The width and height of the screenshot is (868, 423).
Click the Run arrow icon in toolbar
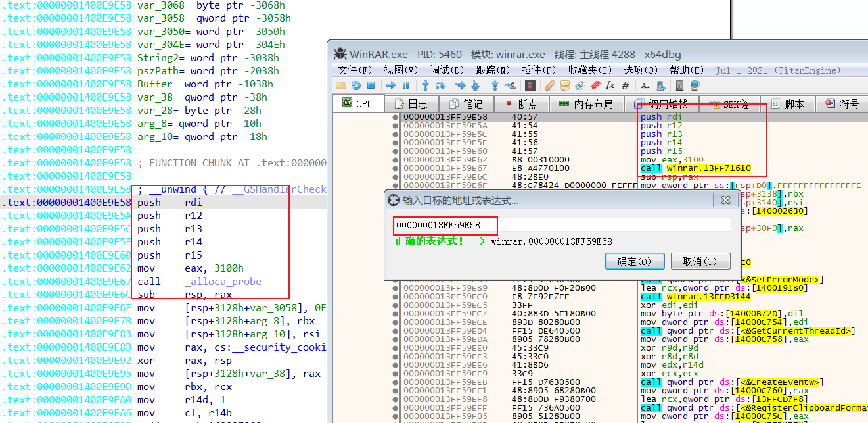coord(390,86)
